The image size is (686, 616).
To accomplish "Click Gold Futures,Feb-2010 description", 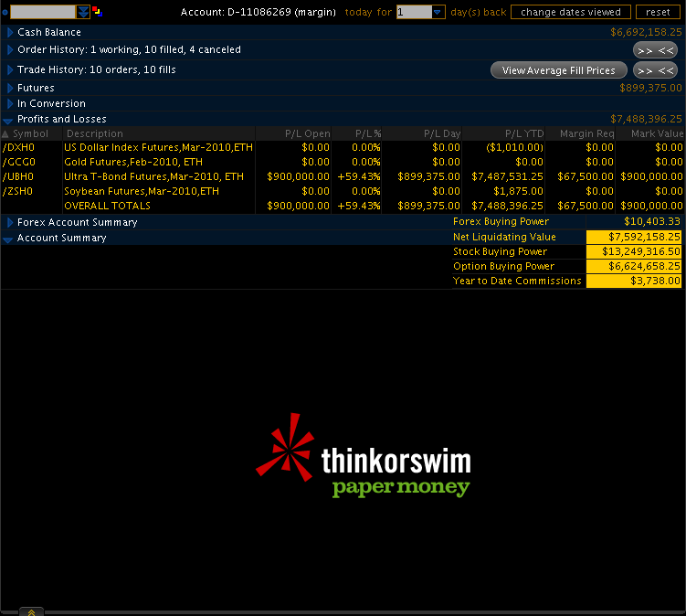I will [x=133, y=162].
